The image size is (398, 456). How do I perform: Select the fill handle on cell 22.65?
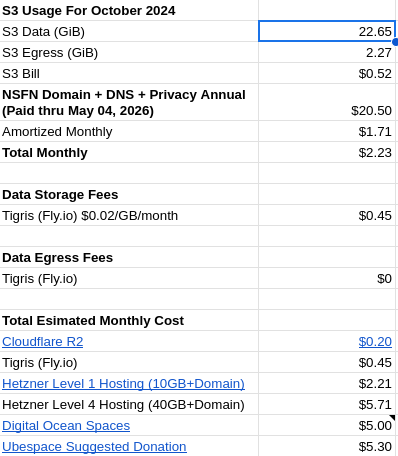click(395, 42)
